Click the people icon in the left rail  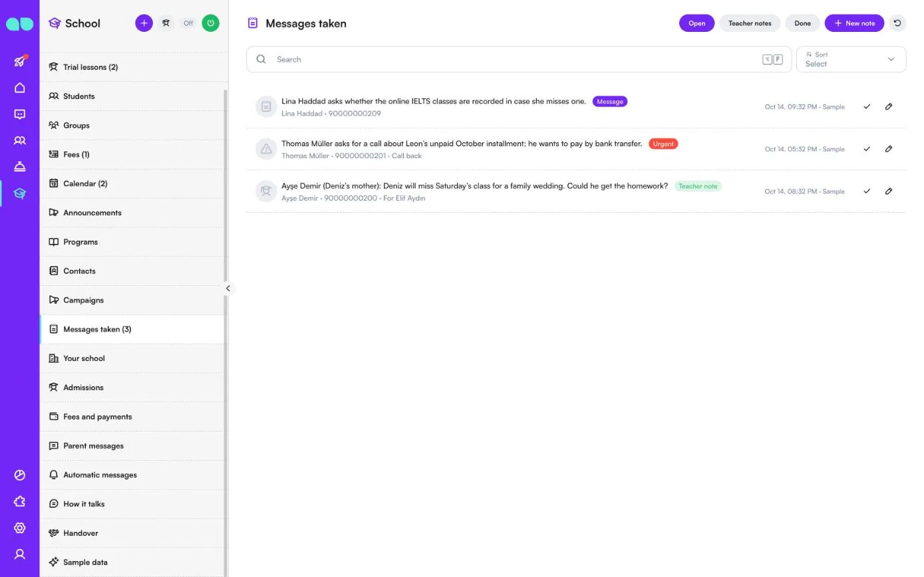coord(20,141)
